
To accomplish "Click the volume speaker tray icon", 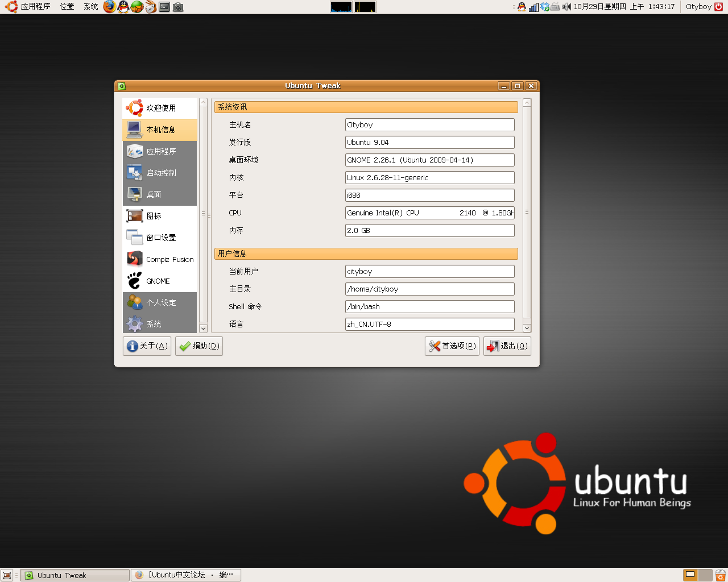I will point(566,7).
